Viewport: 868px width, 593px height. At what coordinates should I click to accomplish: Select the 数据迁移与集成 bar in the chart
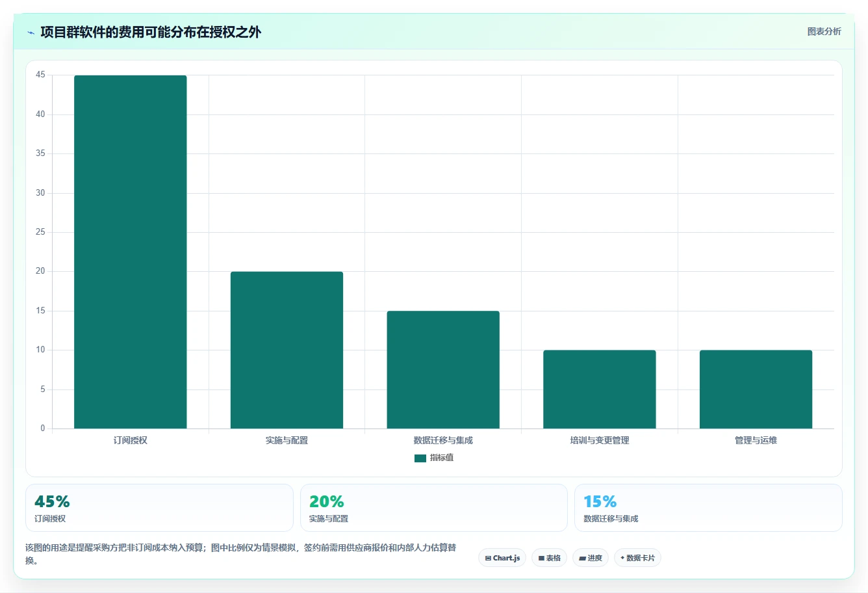[x=443, y=369]
